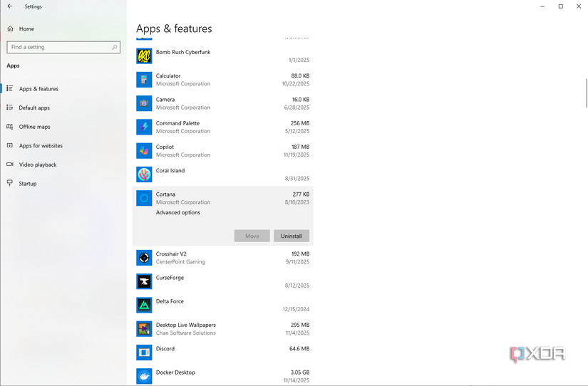Click the Chan Software Solutions publisher text
The width and height of the screenshot is (588, 386).
click(186, 333)
